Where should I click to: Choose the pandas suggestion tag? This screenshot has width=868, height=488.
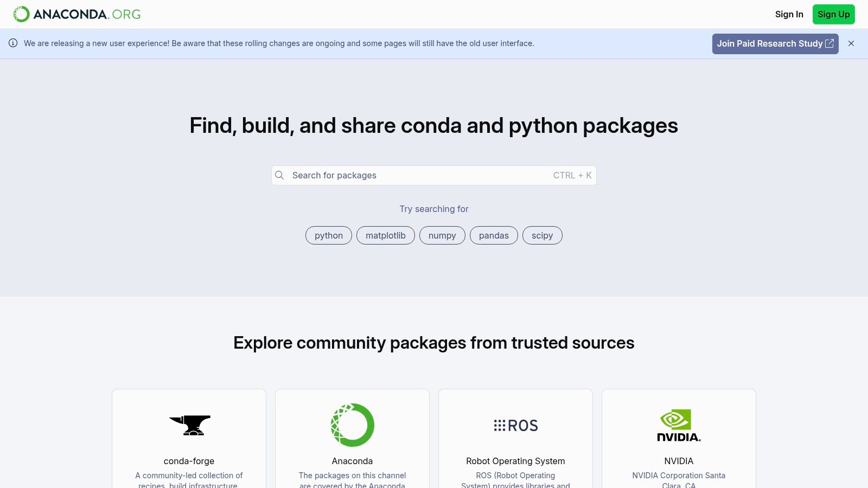tap(494, 235)
